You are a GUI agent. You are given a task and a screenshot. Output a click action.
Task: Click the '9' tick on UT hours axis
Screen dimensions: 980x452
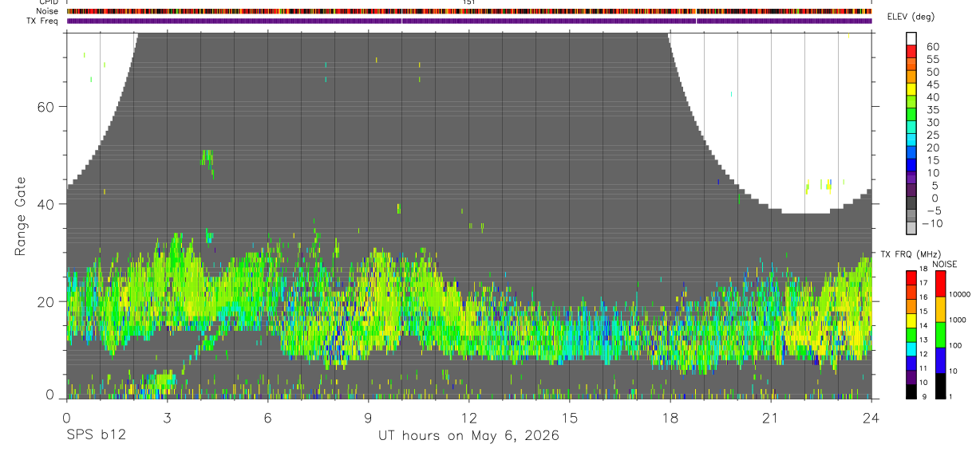368,417
